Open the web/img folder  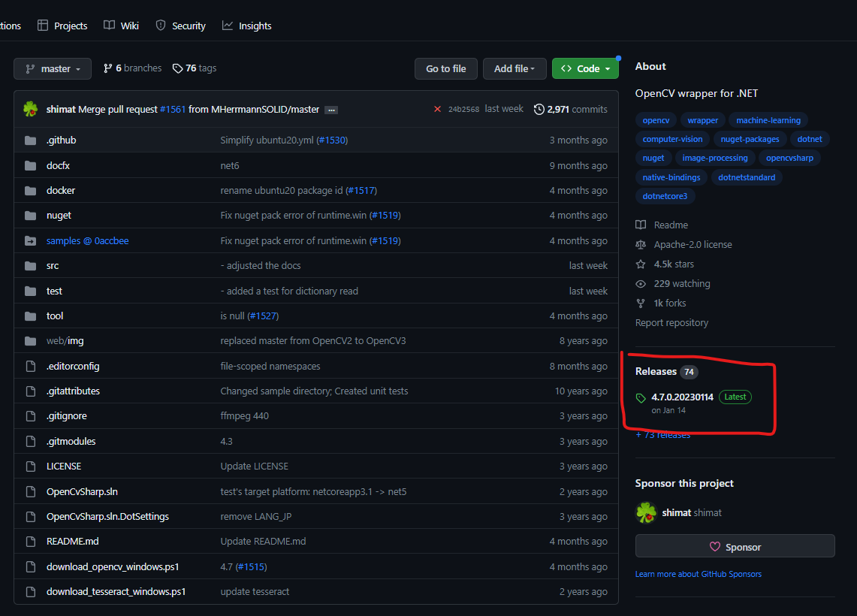pyautogui.click(x=65, y=341)
